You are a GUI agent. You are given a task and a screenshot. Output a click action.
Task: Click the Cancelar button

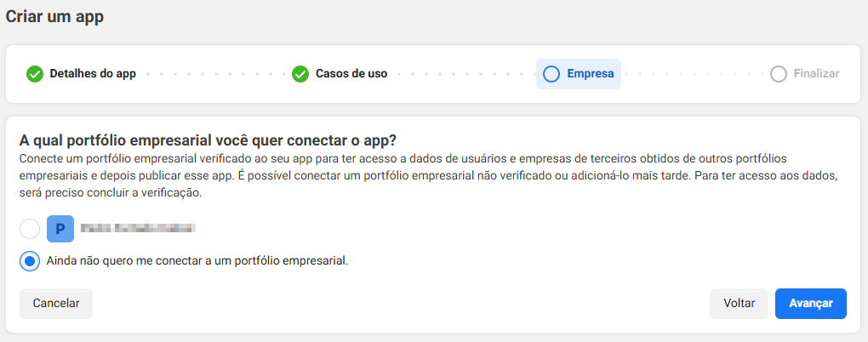[56, 303]
